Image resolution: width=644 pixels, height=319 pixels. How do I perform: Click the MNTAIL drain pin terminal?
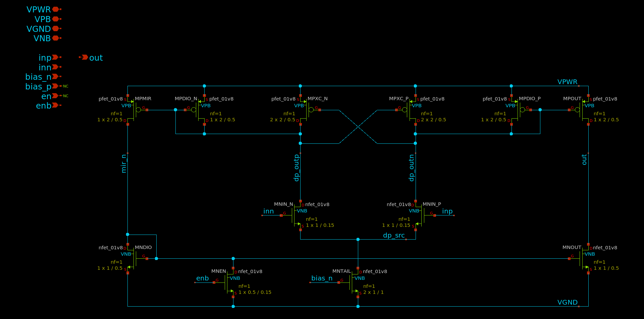(358, 268)
